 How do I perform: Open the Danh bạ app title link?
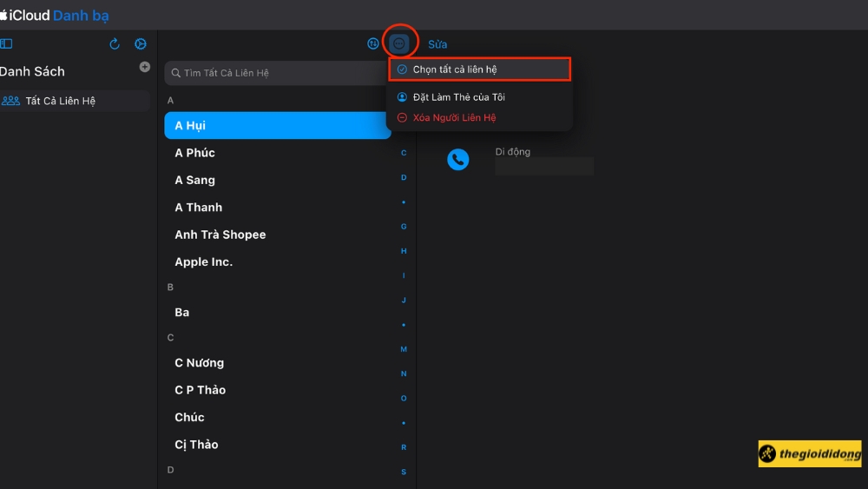[x=81, y=16]
